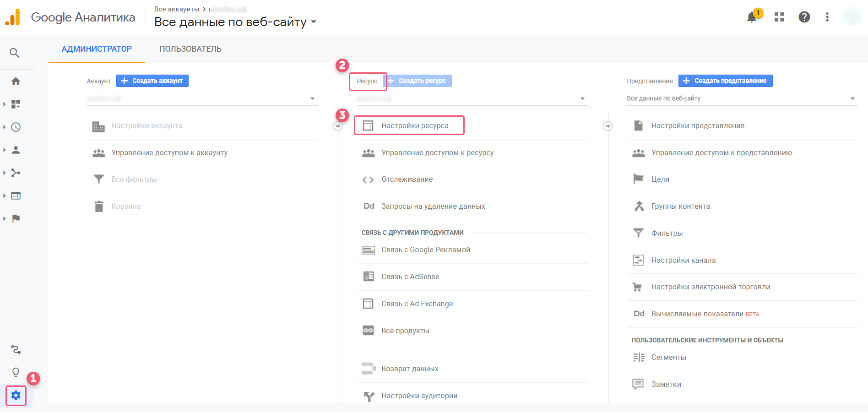This screenshot has height=412, width=868.
Task: Open the Attribution path icon in sidebar
Action: coord(16,350)
